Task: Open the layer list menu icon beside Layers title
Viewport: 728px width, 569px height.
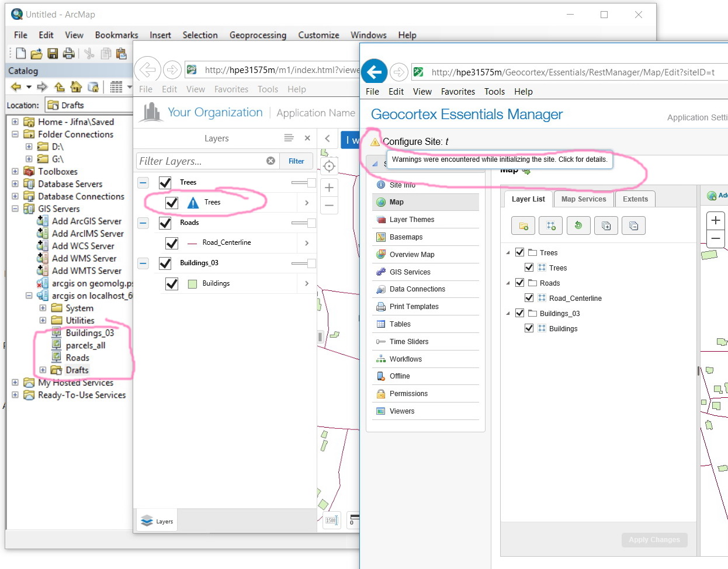Action: point(289,138)
